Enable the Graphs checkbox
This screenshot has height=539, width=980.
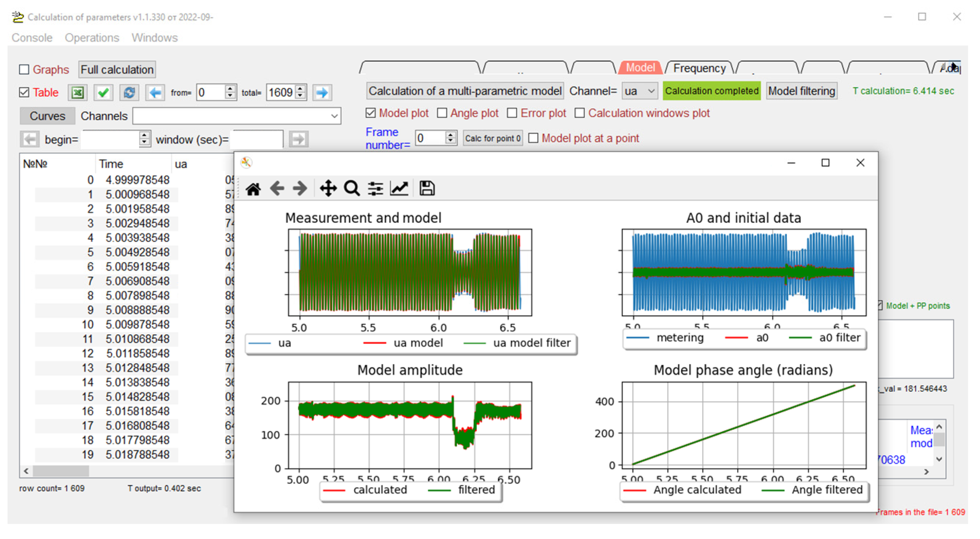click(24, 69)
